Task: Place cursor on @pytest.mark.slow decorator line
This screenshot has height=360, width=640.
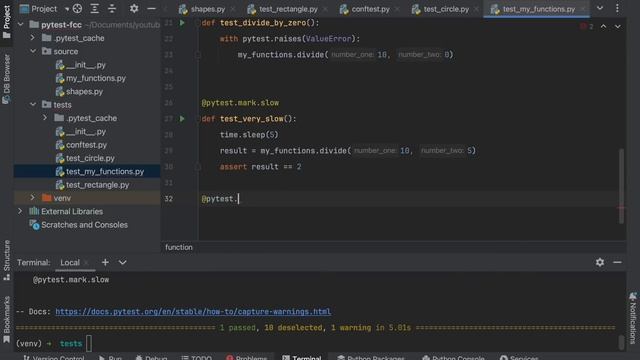Action: [x=240, y=103]
